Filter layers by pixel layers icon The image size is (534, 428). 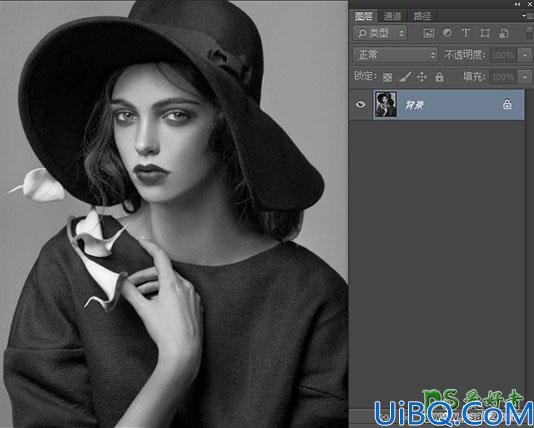point(428,33)
